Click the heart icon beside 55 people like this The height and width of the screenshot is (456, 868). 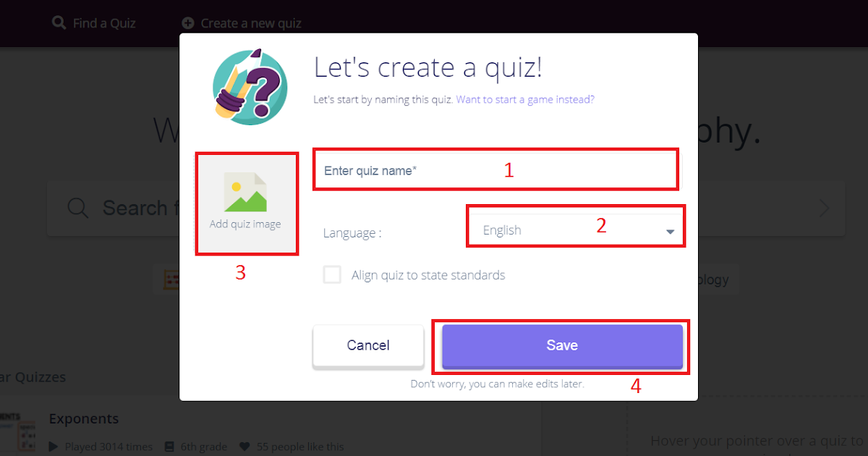[x=246, y=447]
